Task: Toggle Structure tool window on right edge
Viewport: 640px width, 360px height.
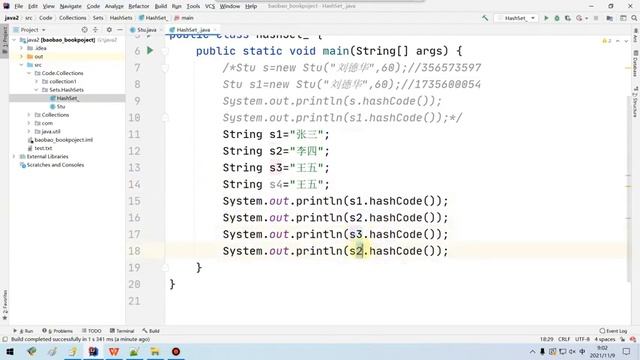Action: pos(636,101)
